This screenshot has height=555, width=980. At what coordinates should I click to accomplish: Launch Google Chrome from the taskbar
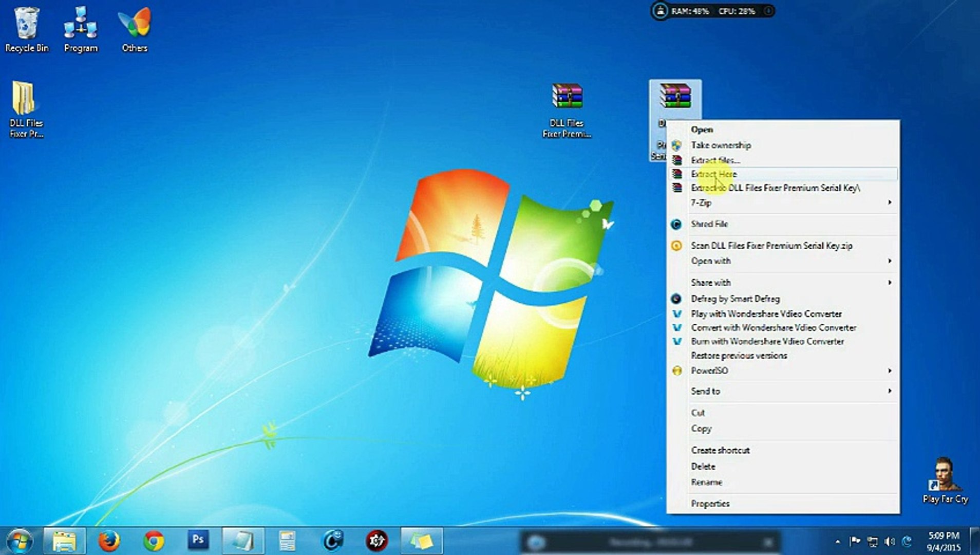coord(154,541)
